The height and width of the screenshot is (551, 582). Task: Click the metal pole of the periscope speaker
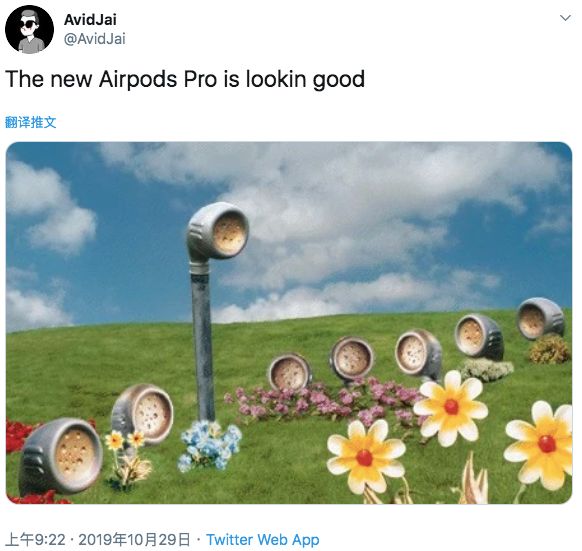coord(203,340)
